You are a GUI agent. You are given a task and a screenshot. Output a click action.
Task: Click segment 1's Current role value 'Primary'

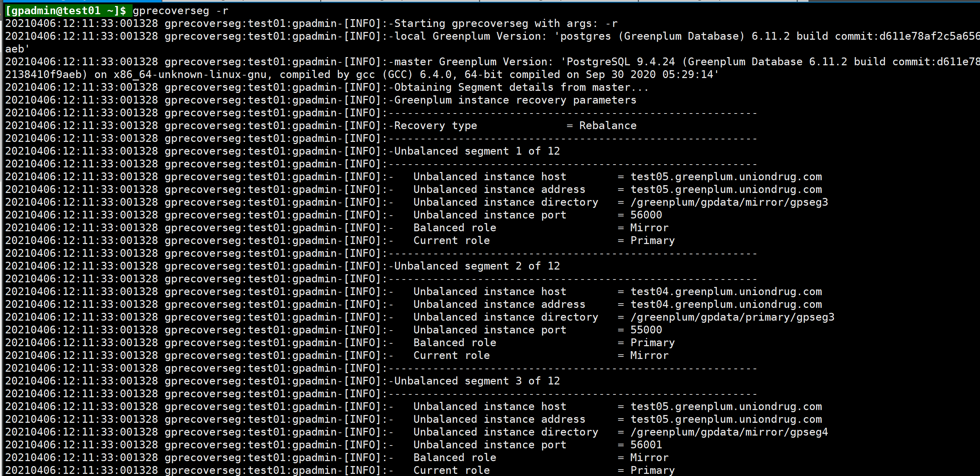pyautogui.click(x=652, y=240)
